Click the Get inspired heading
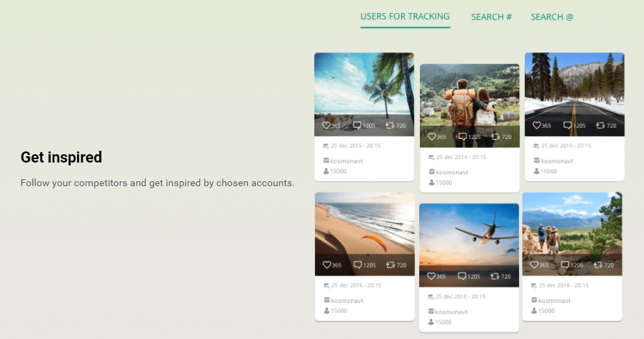This screenshot has height=339, width=644. point(61,157)
